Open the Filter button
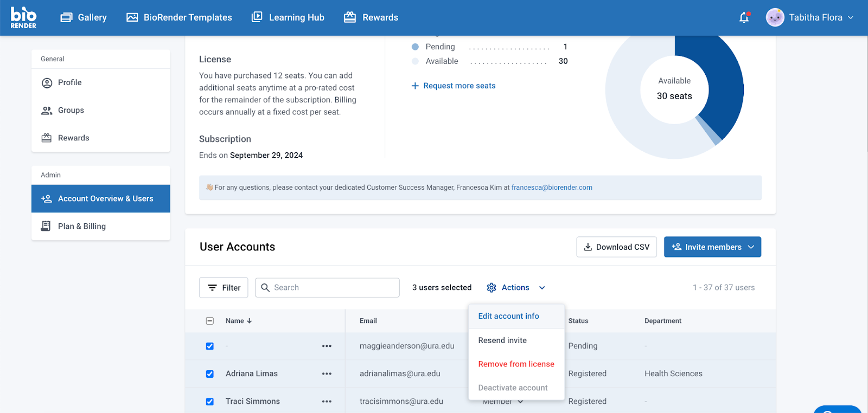868x413 pixels. [224, 288]
